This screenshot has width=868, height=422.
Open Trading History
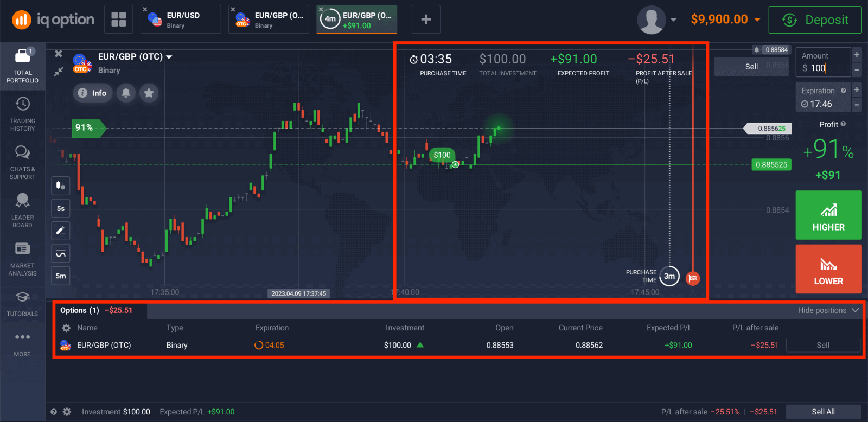click(22, 114)
